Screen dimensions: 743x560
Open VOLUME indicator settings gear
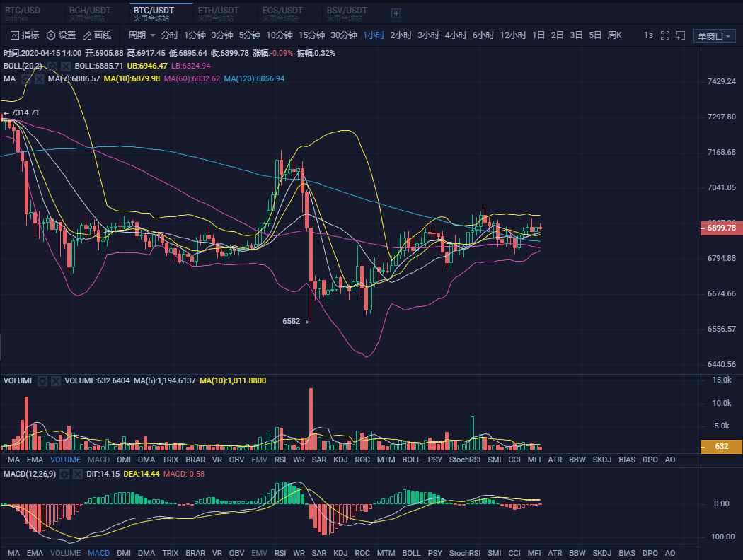(42, 380)
